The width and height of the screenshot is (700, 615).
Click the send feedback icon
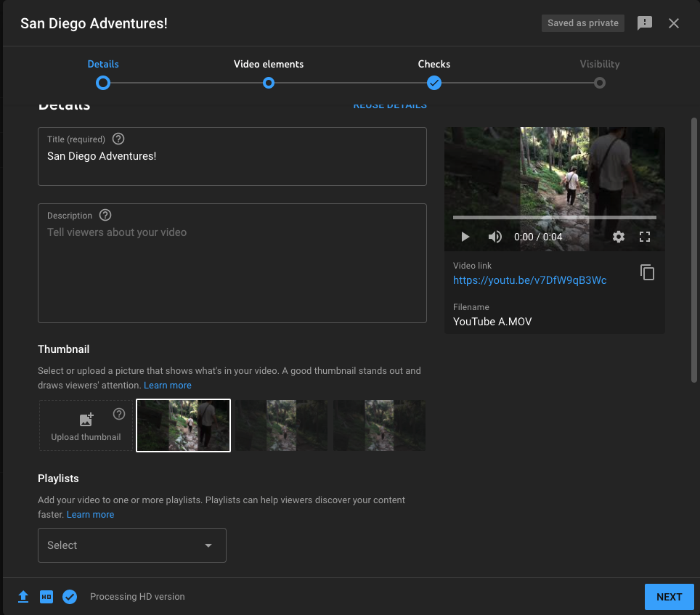click(x=644, y=23)
